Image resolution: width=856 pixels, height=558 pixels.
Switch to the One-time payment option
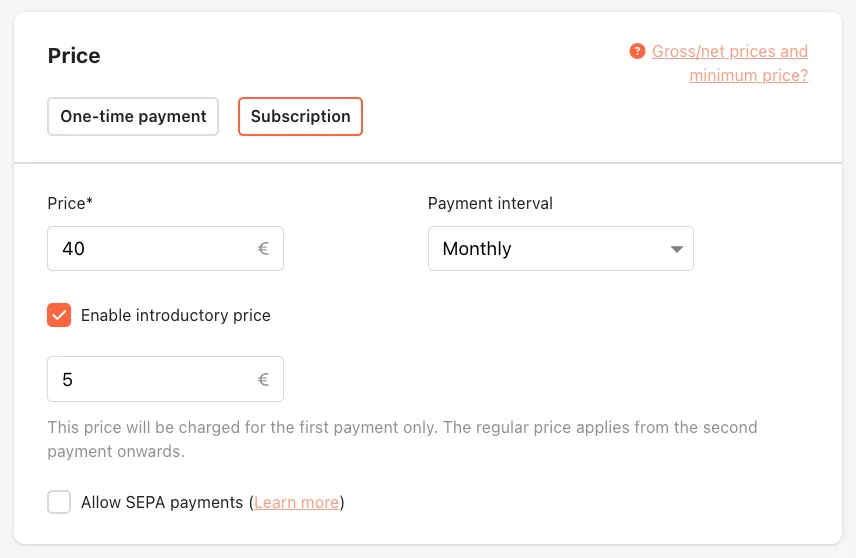click(x=133, y=116)
